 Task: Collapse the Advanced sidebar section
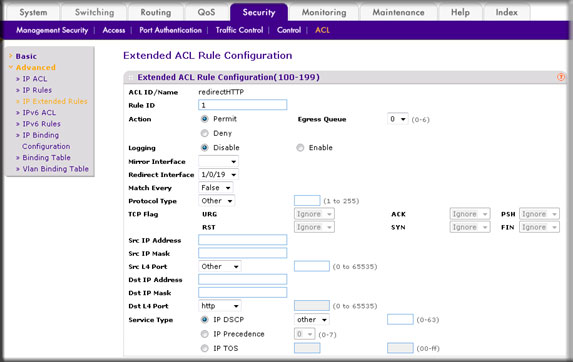coord(35,68)
